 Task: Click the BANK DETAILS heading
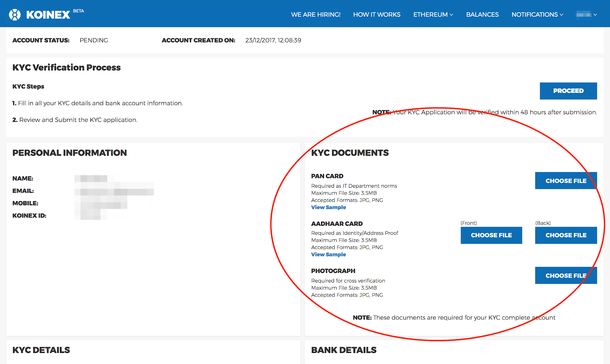[344, 350]
